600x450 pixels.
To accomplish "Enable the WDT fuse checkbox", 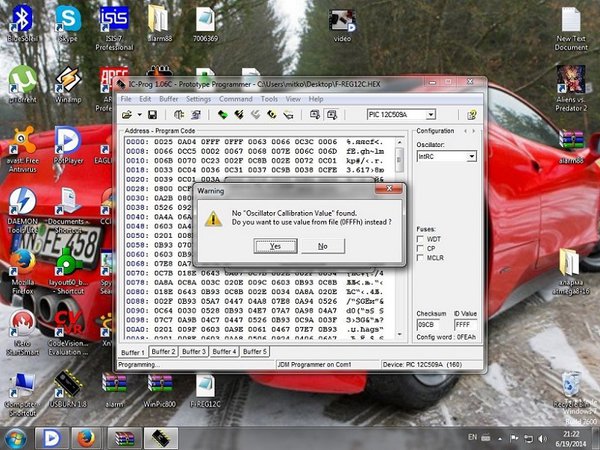I will point(420,239).
